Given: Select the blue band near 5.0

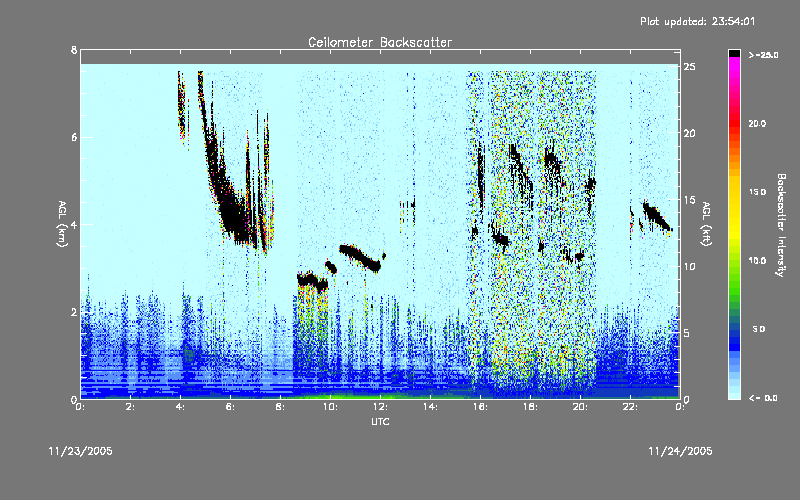Looking at the screenshot, I should [x=734, y=330].
